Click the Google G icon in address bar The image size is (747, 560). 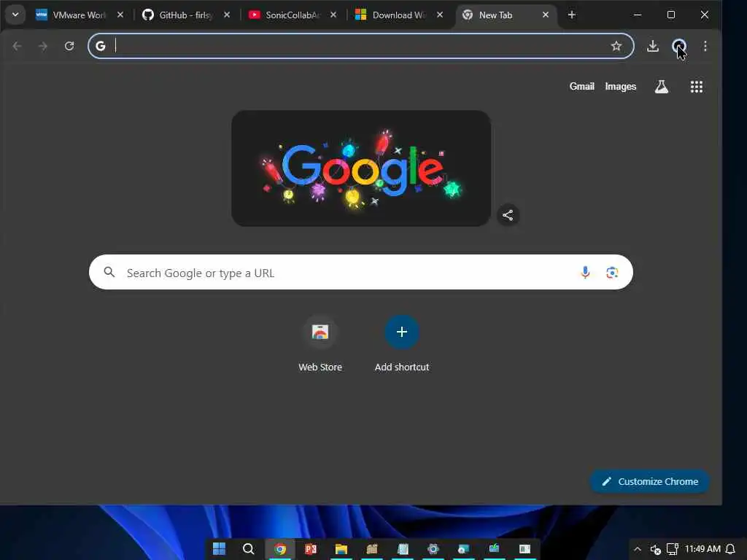click(x=101, y=46)
